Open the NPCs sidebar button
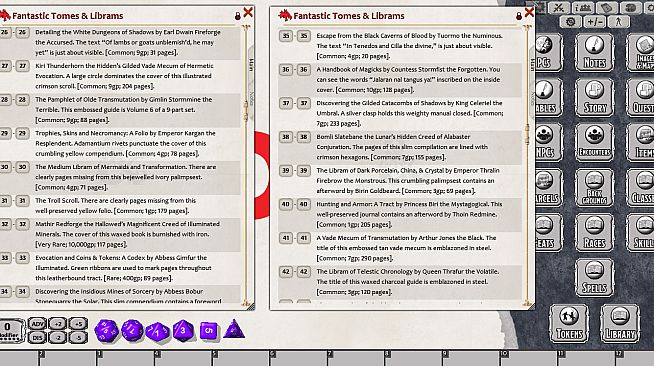Viewport: 654px width, 366px height. click(x=548, y=143)
